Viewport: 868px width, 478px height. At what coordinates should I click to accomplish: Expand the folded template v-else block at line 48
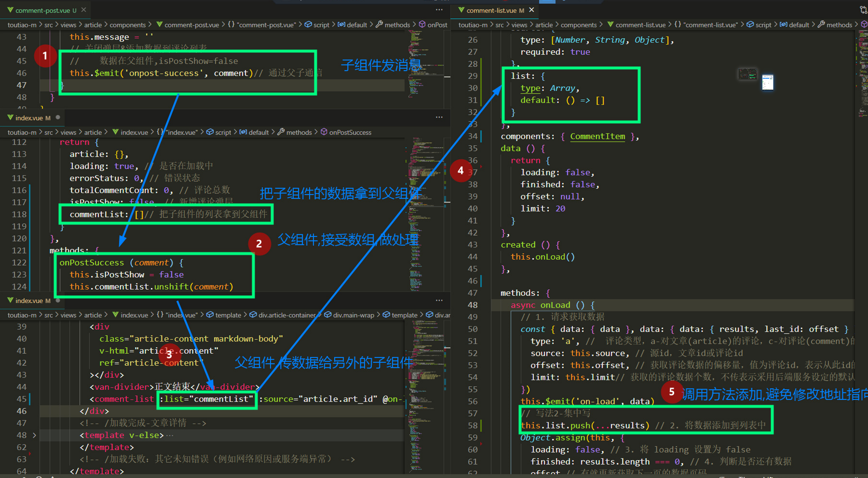[x=34, y=435]
